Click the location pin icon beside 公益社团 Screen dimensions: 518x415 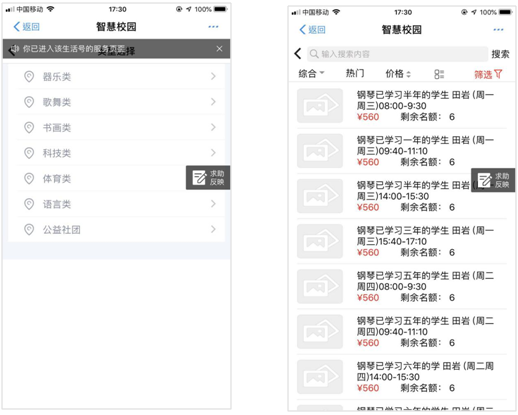click(29, 229)
